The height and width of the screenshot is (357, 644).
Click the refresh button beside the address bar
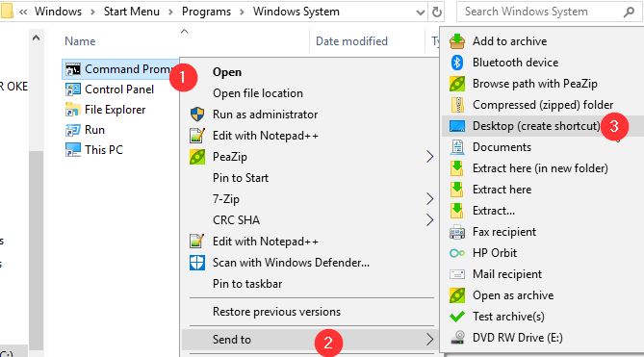tap(437, 12)
